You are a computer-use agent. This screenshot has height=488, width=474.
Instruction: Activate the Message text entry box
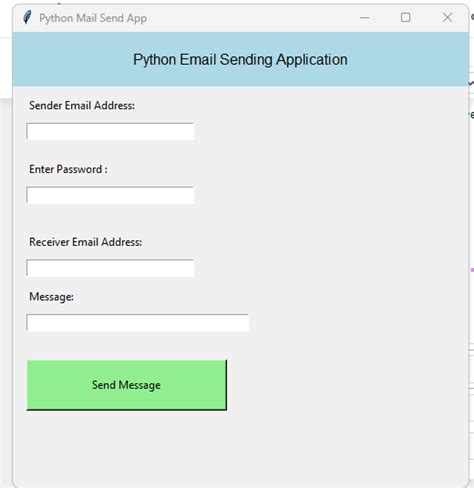(138, 322)
